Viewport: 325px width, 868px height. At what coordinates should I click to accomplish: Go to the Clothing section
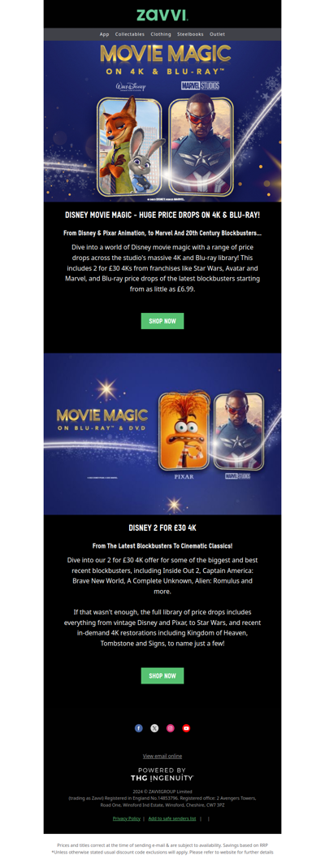click(161, 34)
